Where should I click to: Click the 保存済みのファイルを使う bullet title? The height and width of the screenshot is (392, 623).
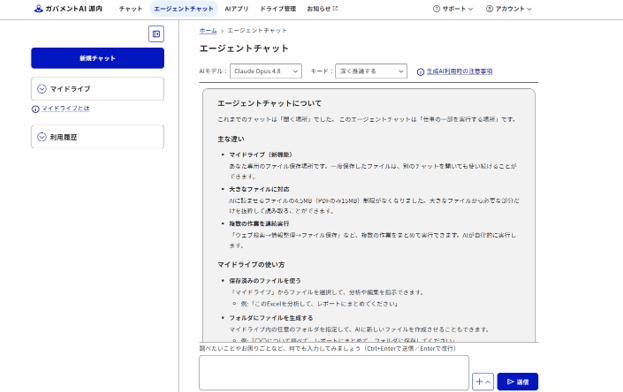click(265, 281)
